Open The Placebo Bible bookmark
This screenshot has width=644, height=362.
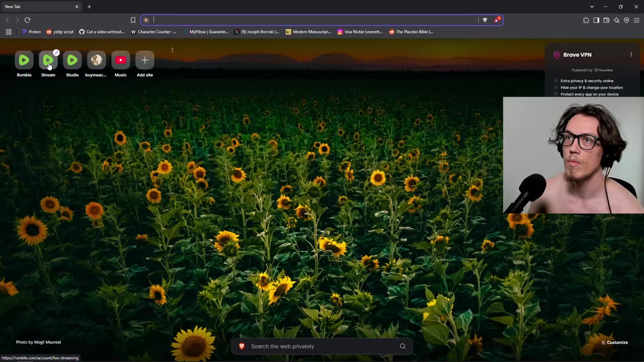[x=411, y=32]
